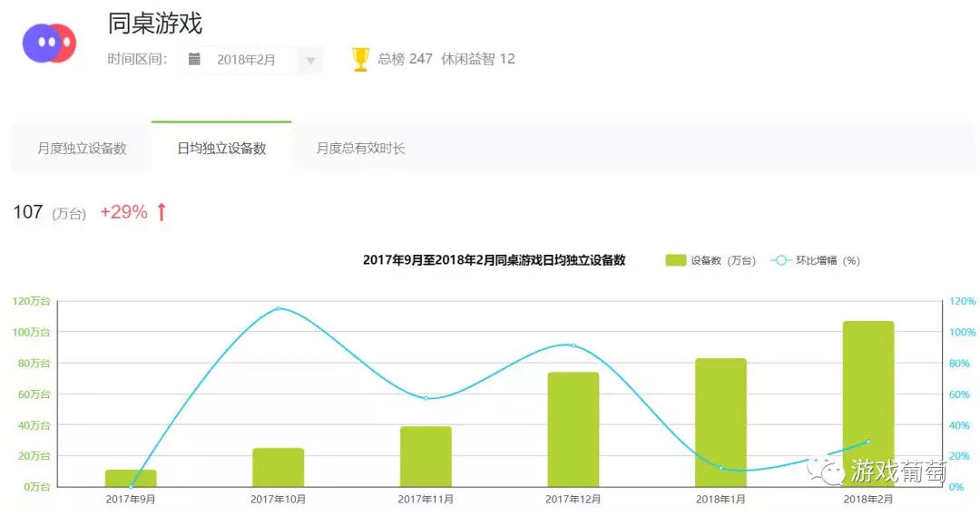
Task: Click the 2017年11月 green bar
Action: (426, 457)
